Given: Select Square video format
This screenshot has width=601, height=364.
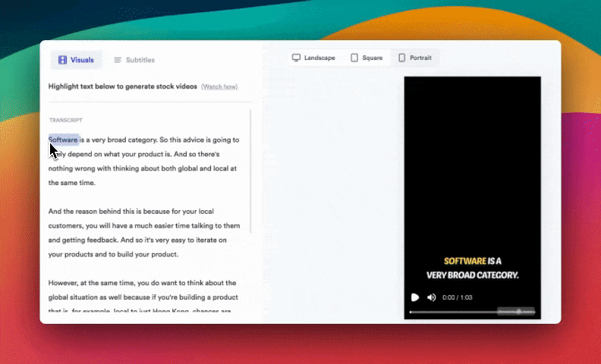Looking at the screenshot, I should (367, 58).
